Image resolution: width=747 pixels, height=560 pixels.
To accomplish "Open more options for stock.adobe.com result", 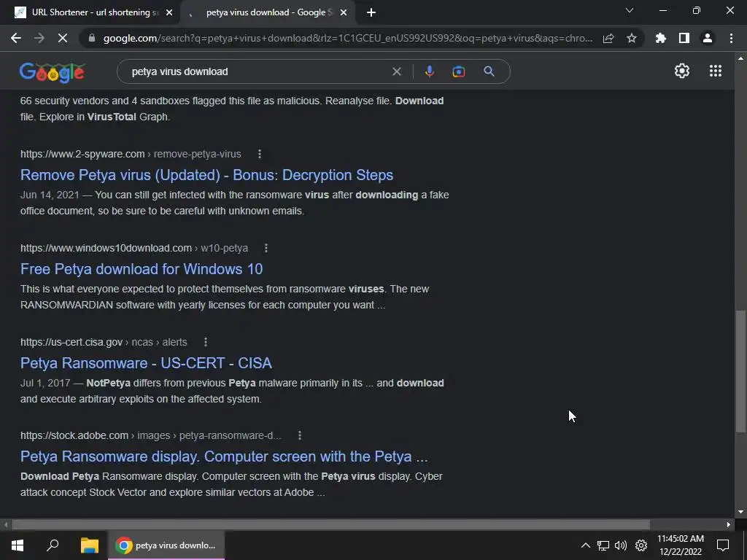I will 300,435.
